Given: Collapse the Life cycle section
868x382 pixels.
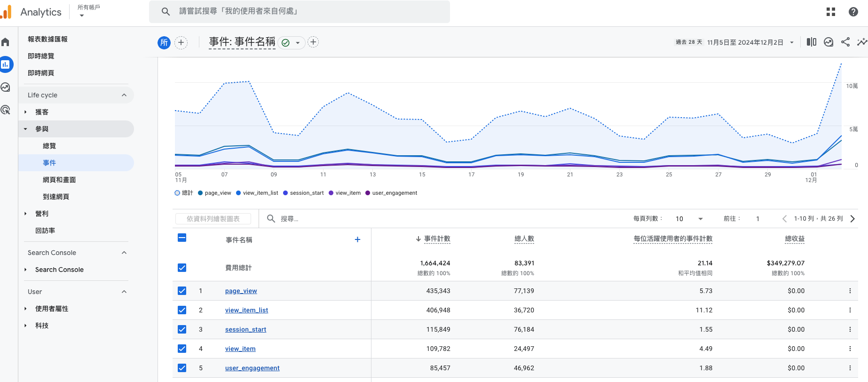Looking at the screenshot, I should point(124,95).
